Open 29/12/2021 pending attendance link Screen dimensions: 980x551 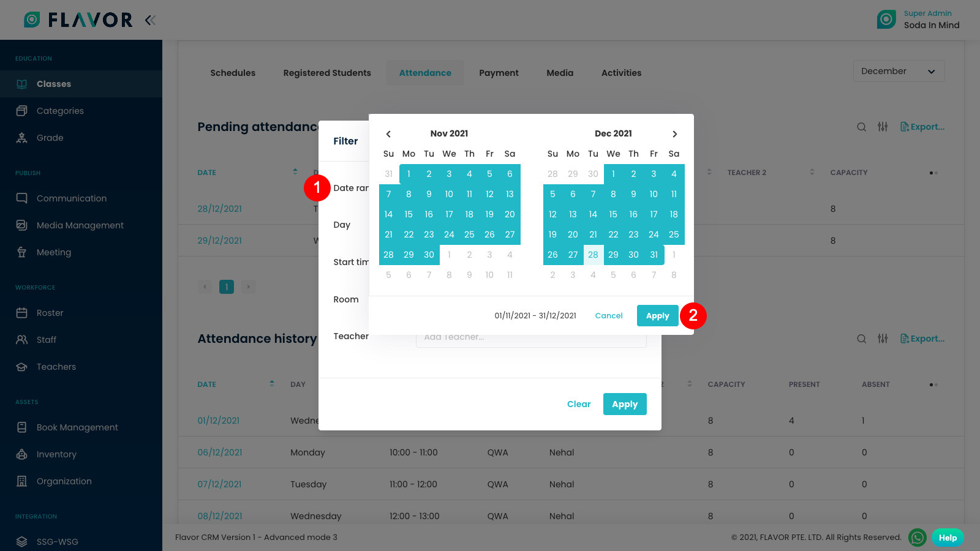tap(219, 241)
